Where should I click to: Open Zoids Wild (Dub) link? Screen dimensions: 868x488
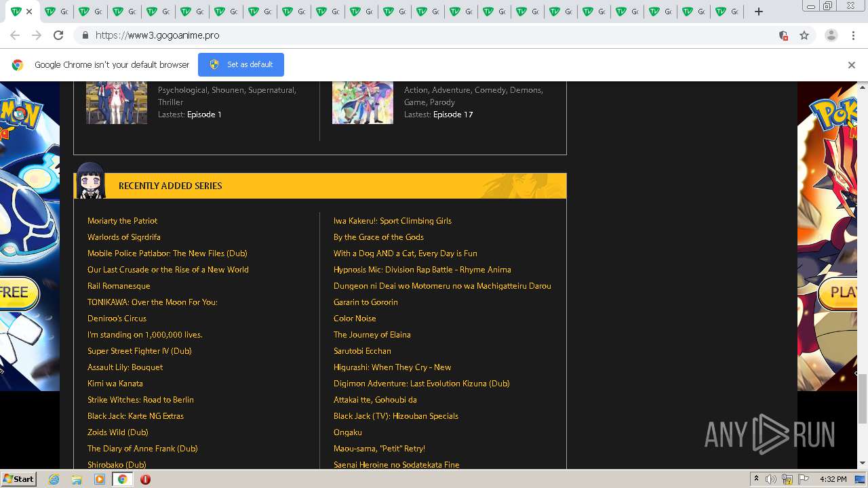pyautogui.click(x=118, y=432)
